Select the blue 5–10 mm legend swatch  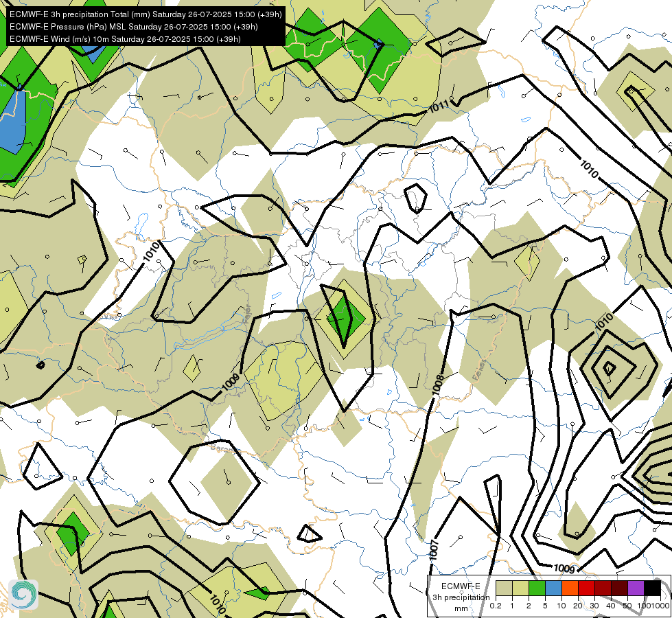click(553, 588)
